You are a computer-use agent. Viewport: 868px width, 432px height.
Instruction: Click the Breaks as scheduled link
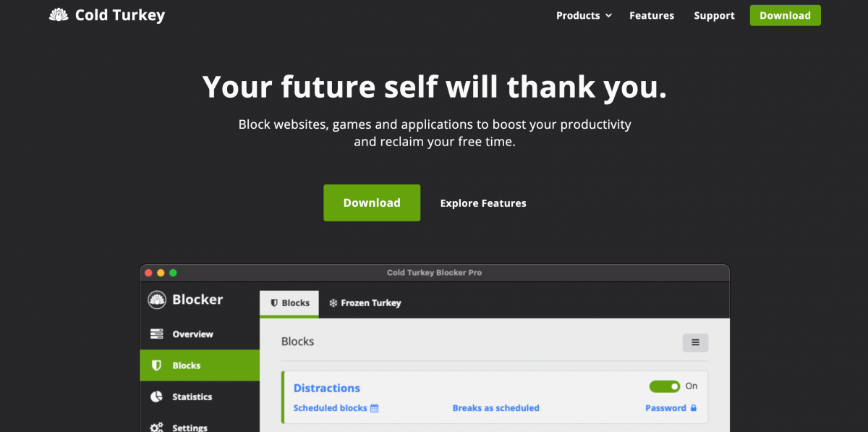coord(495,408)
